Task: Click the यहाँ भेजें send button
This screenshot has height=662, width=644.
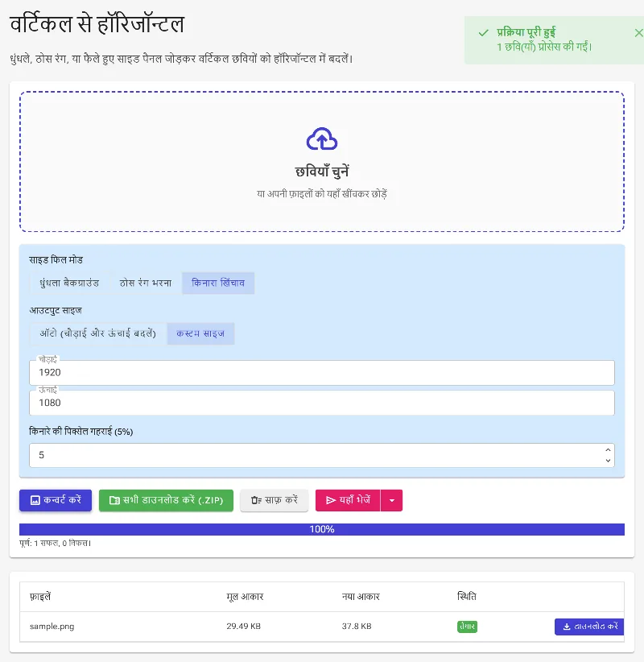Action: 348,500
